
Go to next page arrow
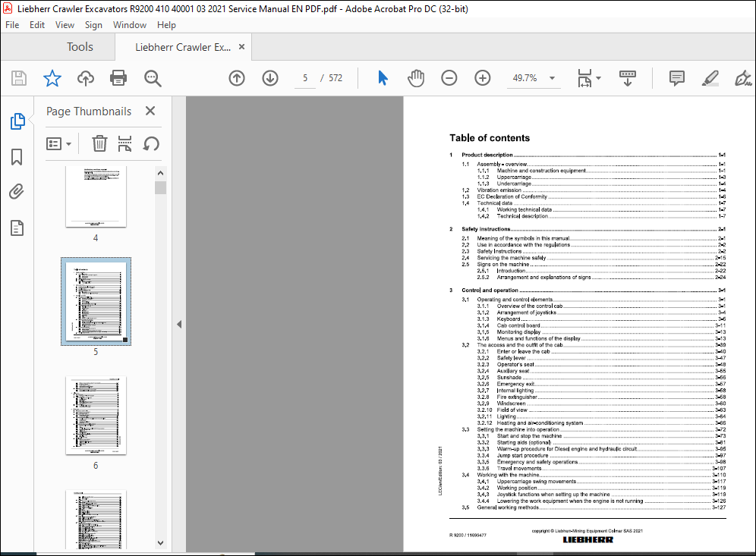point(270,78)
